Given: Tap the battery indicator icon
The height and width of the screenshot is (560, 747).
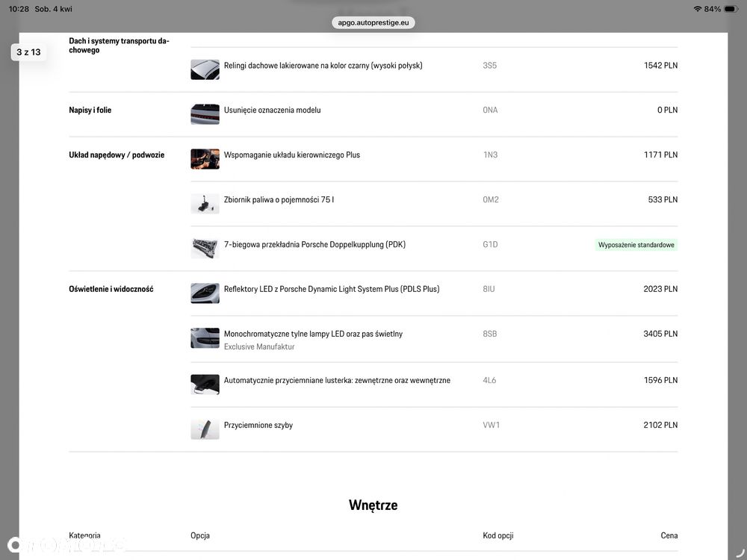Looking at the screenshot, I should [x=731, y=8].
